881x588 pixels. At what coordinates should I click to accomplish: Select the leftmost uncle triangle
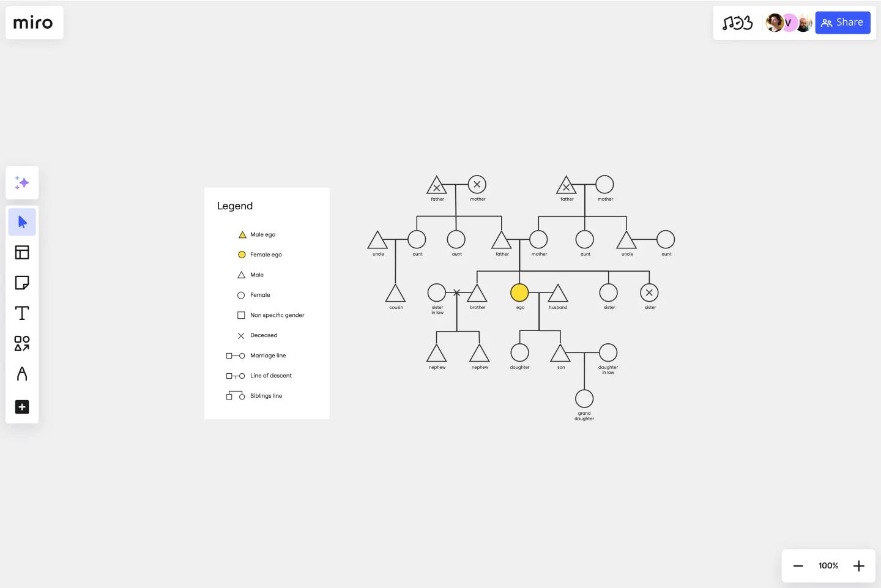(377, 240)
